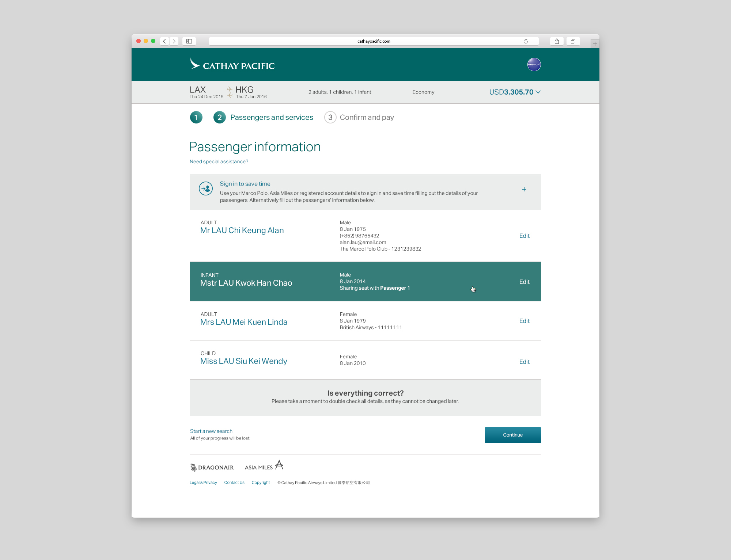This screenshot has height=560, width=731.
Task: Click the flight plane icon between LAX and HKG
Action: [x=230, y=92]
